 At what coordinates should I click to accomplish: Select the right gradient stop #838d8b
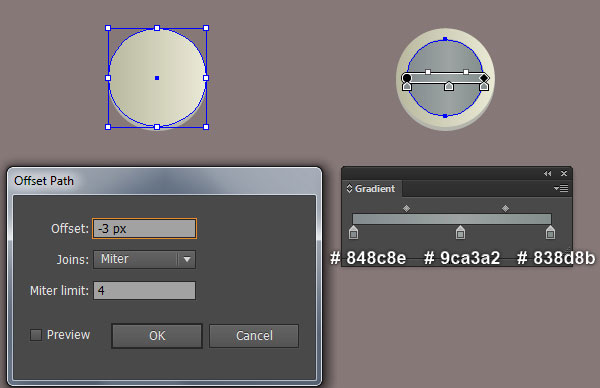pos(550,232)
